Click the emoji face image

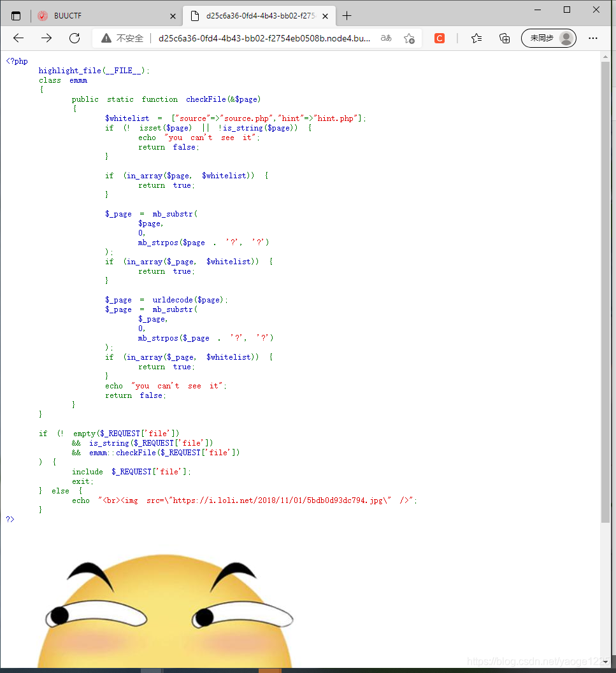pos(165,612)
